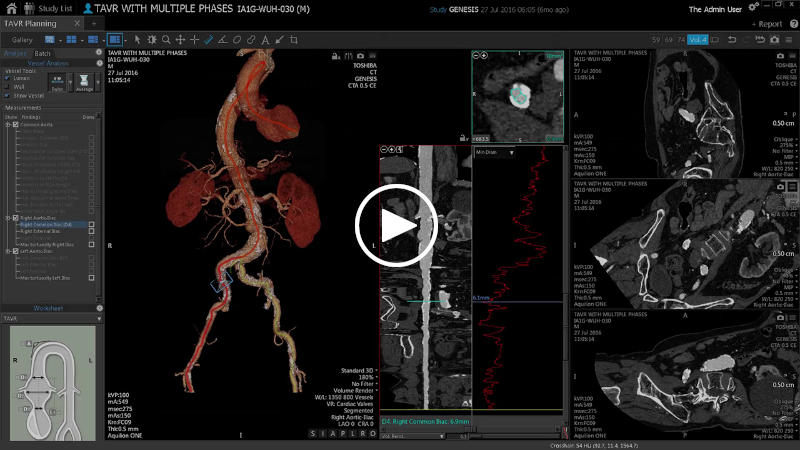Close the TAVR Planning tab

pos(77,23)
